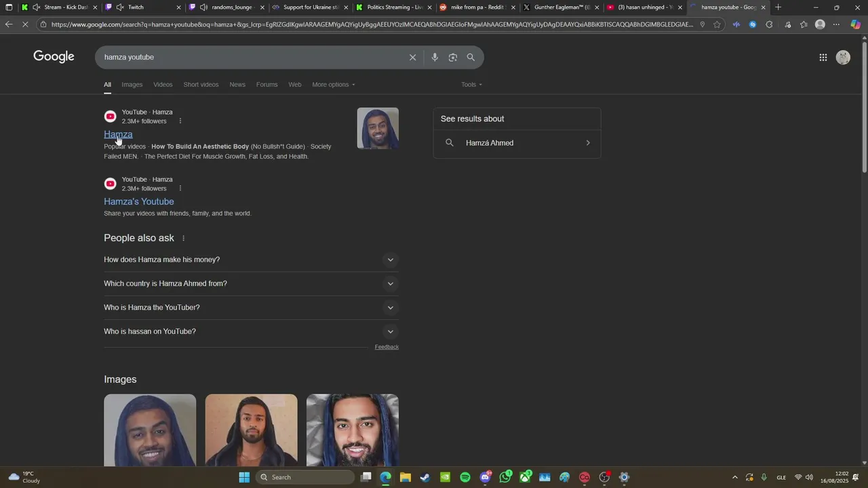Open the 'Hamza' result link
This screenshot has width=868, height=488.
pos(118,134)
